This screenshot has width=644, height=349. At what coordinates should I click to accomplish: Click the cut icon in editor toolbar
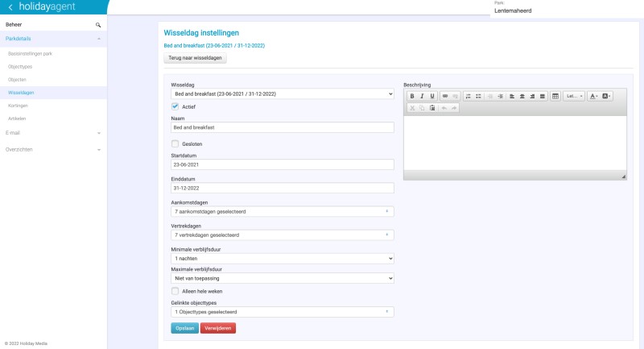(x=412, y=108)
